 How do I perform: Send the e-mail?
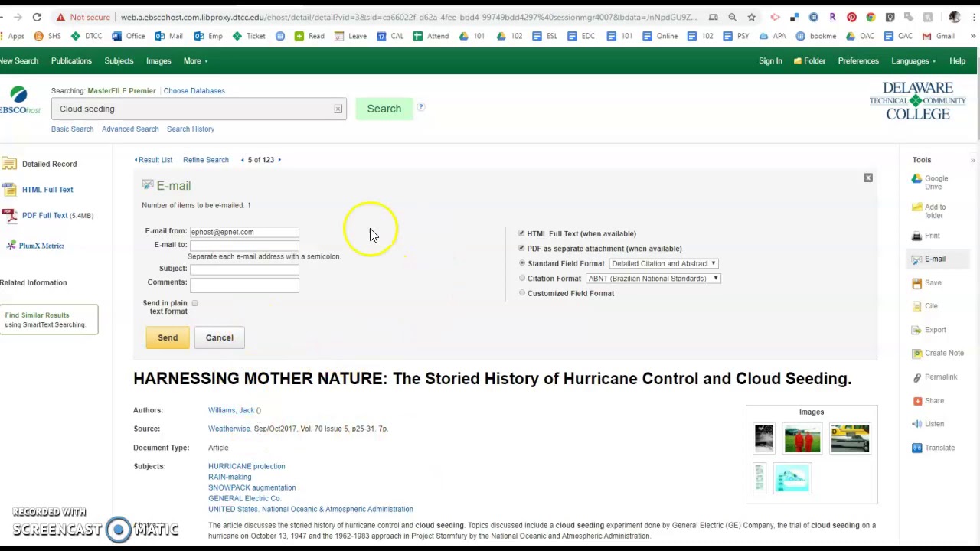click(168, 337)
